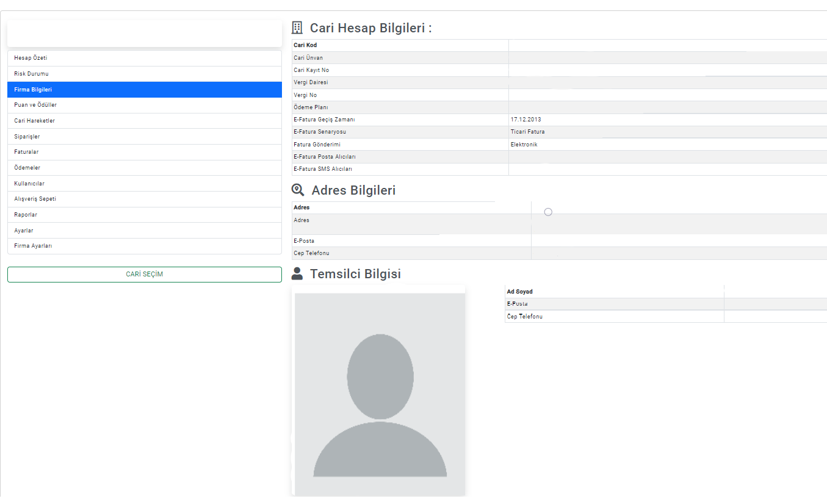Click the empty box above the sidebar menu
Viewport: 827px width, 504px height.
point(144,34)
